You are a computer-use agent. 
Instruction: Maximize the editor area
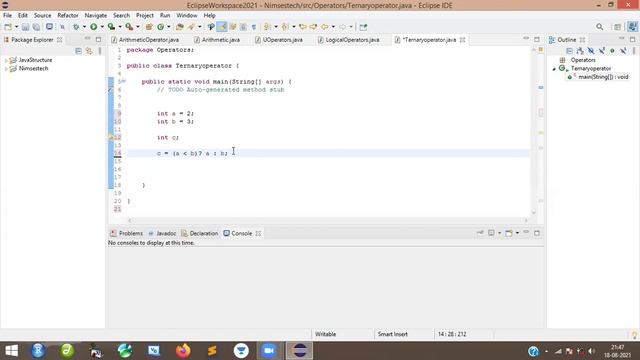point(537,39)
